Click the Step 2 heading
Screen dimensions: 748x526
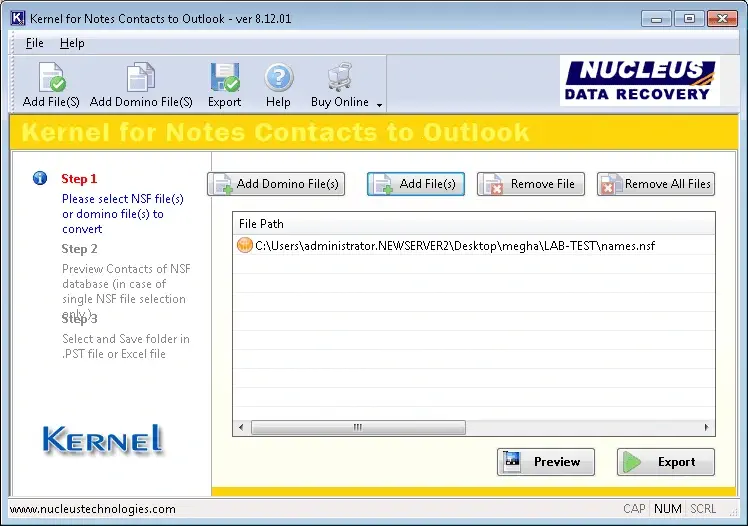point(79,249)
